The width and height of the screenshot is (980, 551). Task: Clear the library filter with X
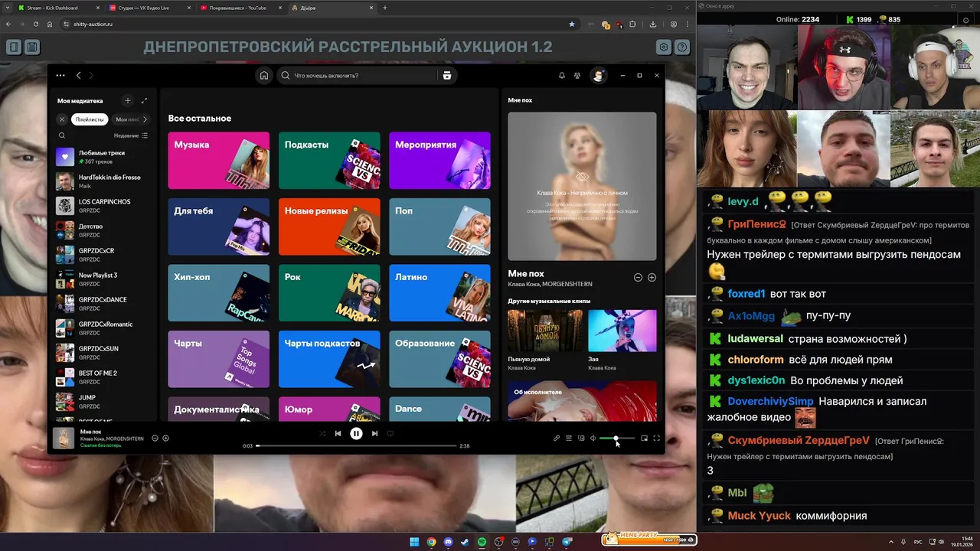[62, 119]
